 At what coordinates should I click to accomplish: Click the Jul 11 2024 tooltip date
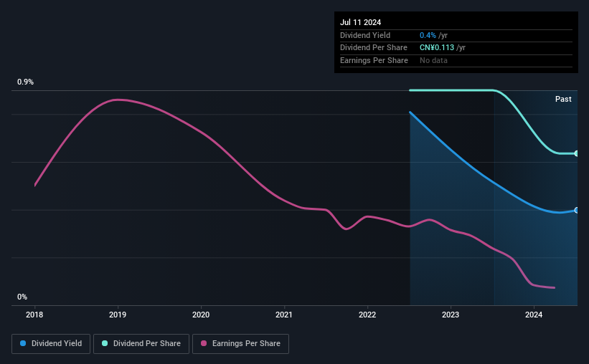361,22
